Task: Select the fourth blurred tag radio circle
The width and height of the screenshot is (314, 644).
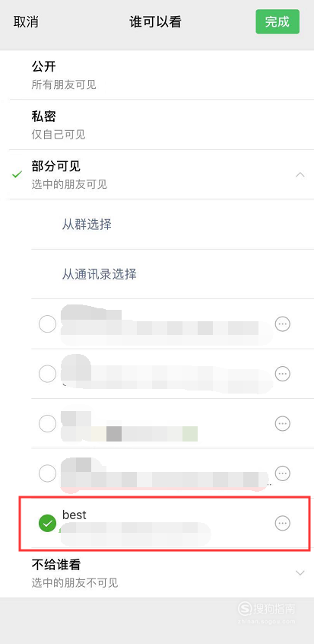Action: 48,473
